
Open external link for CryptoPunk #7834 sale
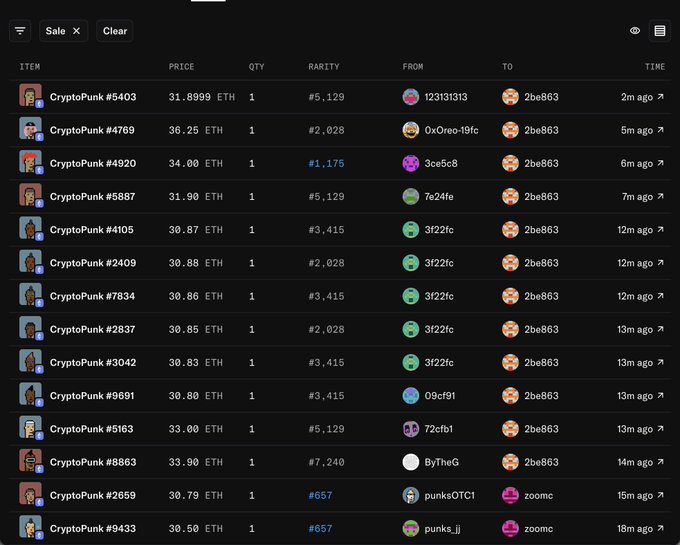[660, 296]
